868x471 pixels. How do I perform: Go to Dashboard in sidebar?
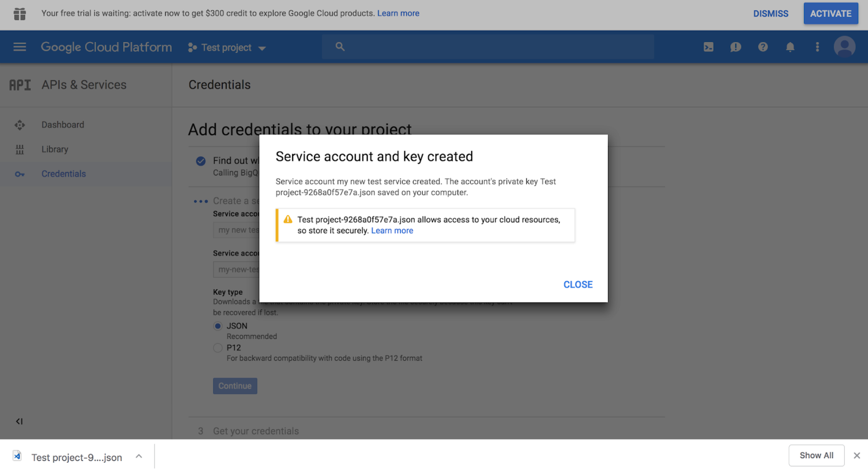(x=62, y=125)
